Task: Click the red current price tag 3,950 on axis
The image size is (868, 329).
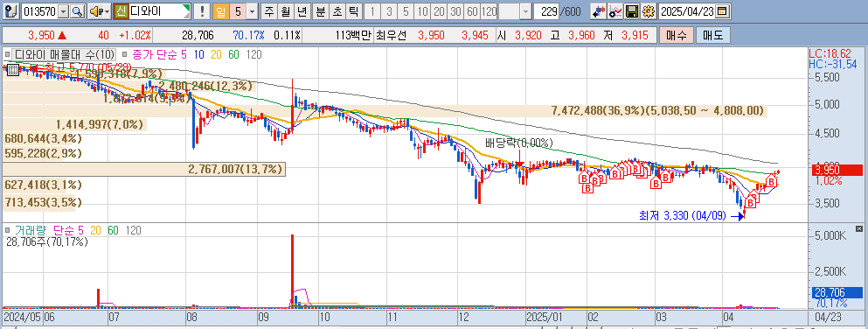Action: pos(837,170)
